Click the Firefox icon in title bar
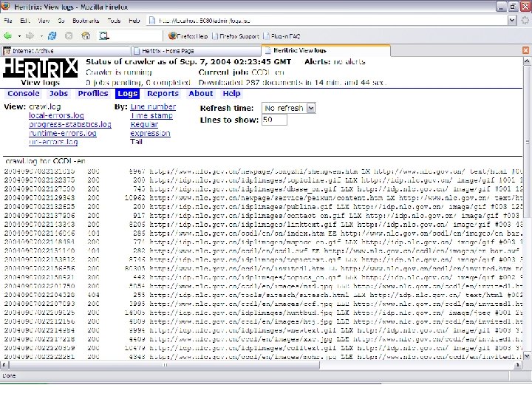Image resolution: width=532 pixels, height=399 pixels. [x=5, y=6]
